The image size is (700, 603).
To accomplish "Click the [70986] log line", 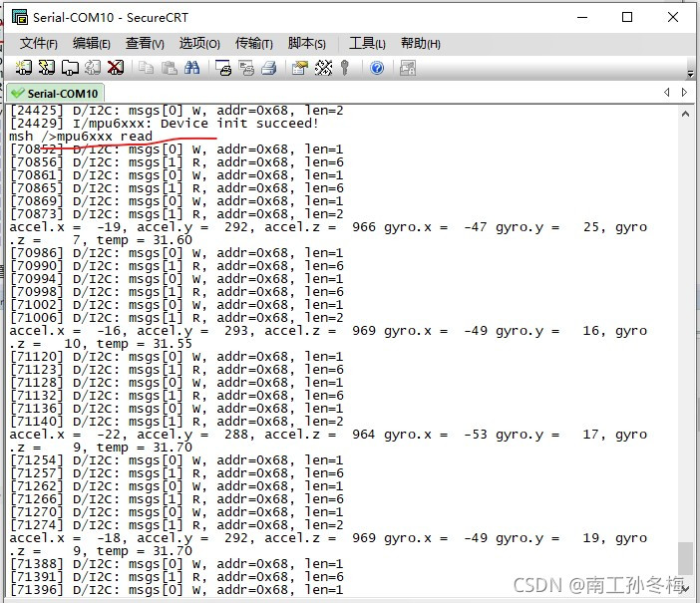I will tap(176, 253).
